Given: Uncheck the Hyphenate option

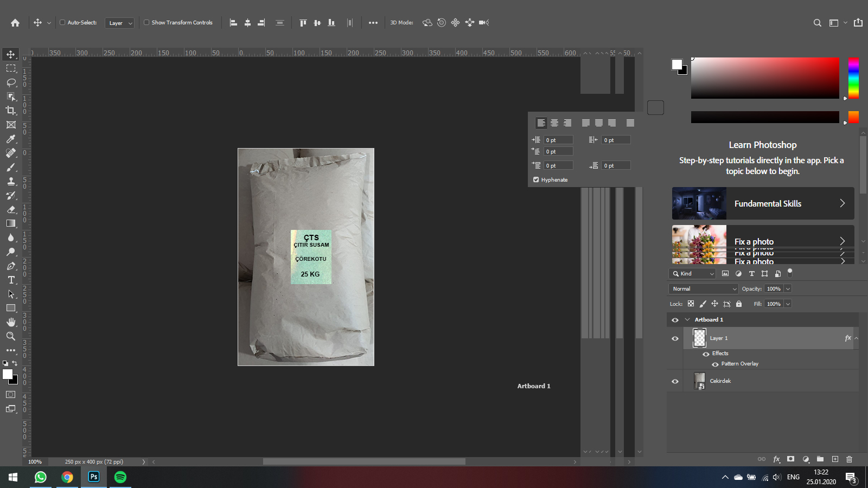Looking at the screenshot, I should (536, 179).
